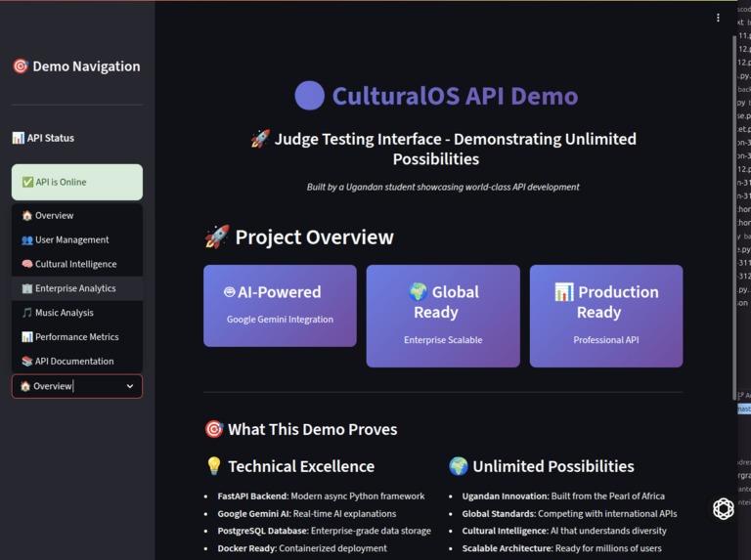
Task: Open API Documentation from the list
Action: point(77,362)
